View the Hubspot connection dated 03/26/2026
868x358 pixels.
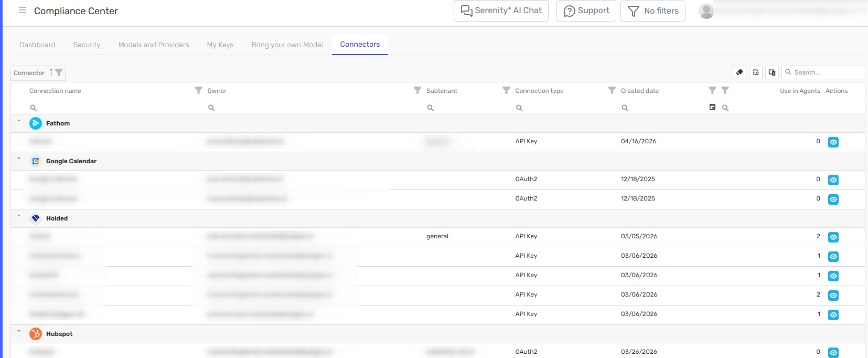(x=833, y=353)
